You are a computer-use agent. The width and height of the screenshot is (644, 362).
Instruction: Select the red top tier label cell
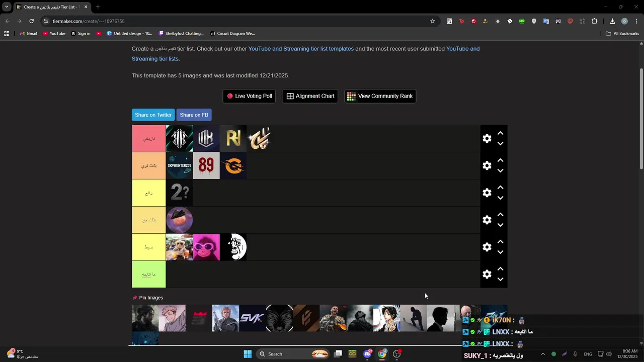coord(149,138)
